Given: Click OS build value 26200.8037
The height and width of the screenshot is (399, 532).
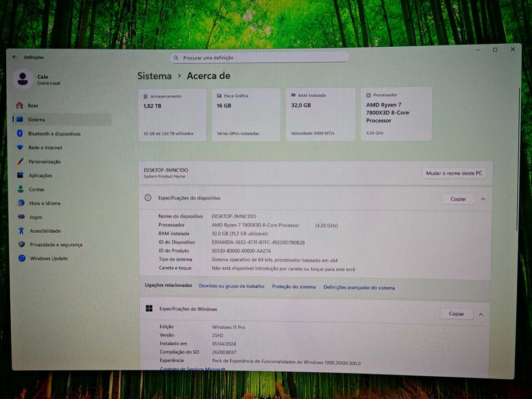Looking at the screenshot, I should [x=224, y=352].
